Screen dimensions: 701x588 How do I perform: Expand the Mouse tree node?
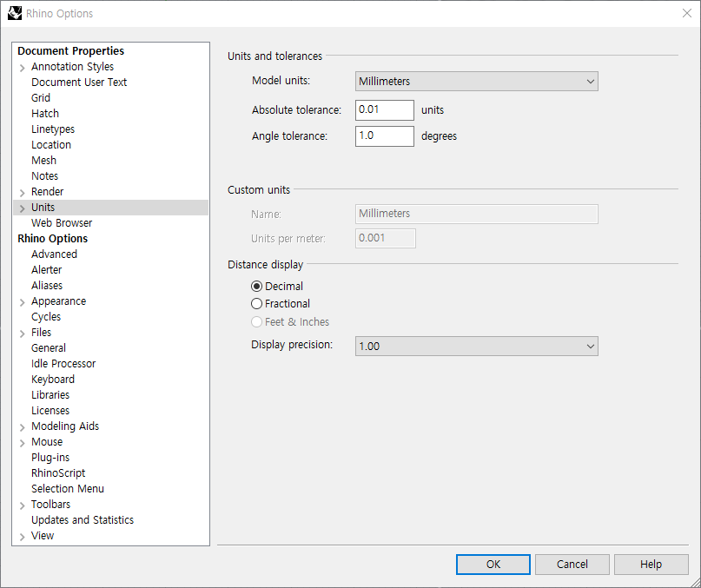pos(22,443)
